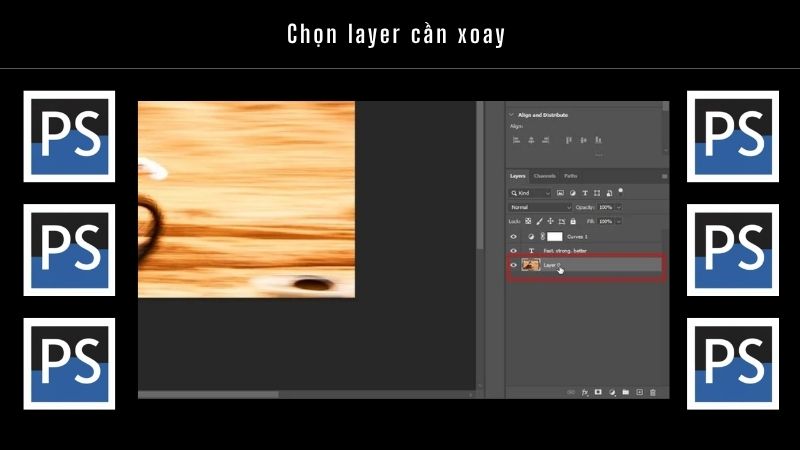
Task: Click Lock position move icon
Action: coord(551,221)
